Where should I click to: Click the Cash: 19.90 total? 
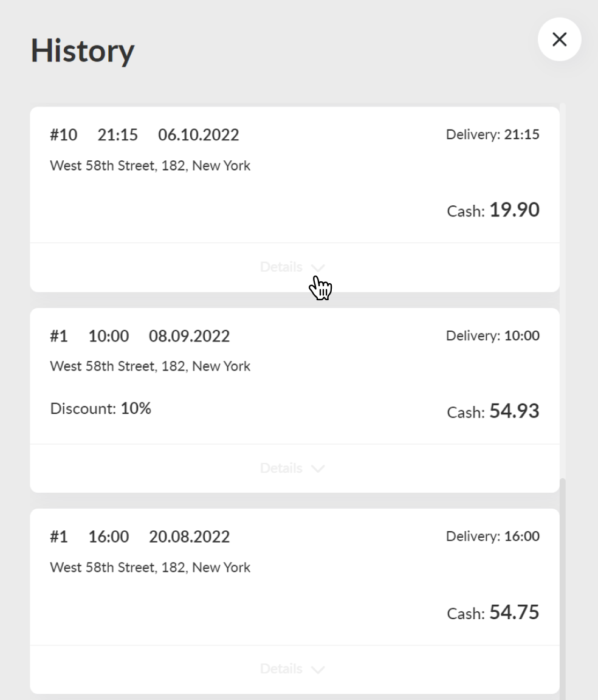pos(493,210)
